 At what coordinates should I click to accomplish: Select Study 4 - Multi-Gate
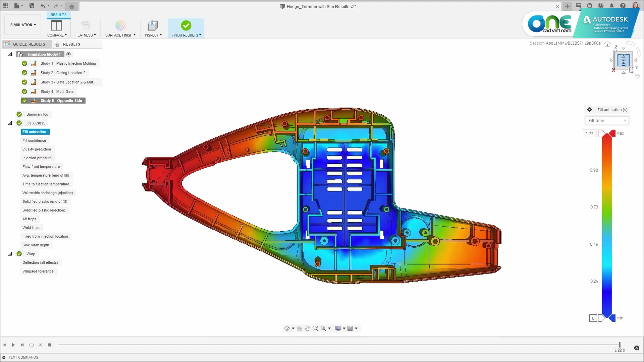tap(57, 92)
